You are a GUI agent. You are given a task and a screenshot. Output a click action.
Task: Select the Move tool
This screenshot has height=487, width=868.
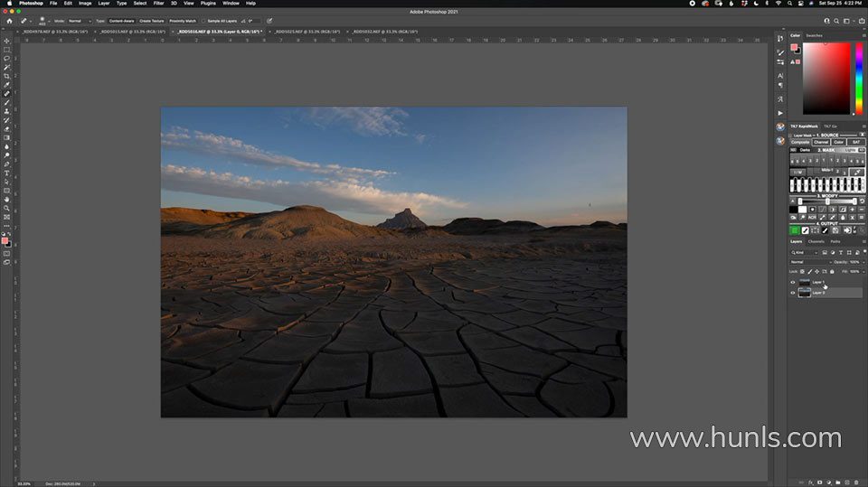pos(7,41)
